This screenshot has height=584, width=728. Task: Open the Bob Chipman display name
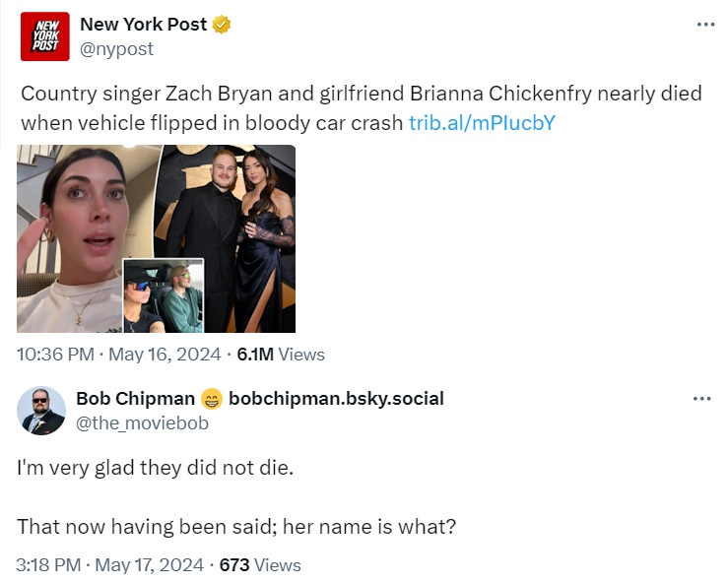pyautogui.click(x=134, y=399)
